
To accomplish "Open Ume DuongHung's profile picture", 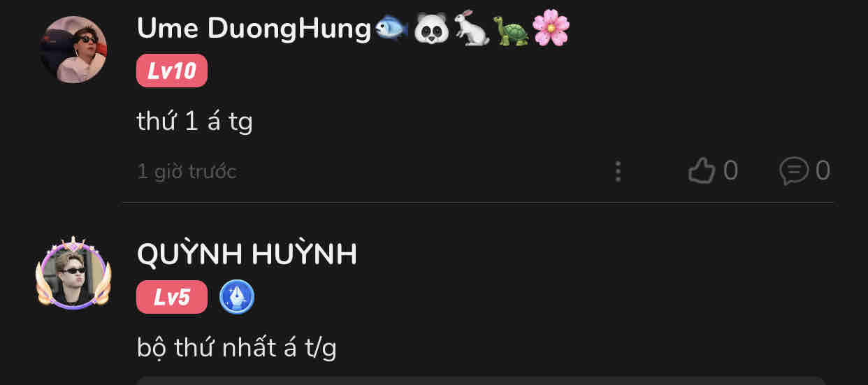I will (73, 50).
